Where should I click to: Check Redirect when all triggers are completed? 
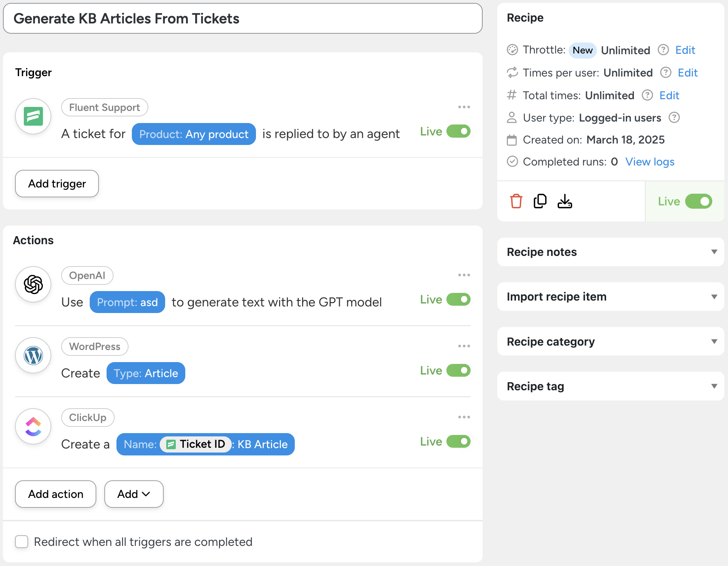click(x=22, y=542)
